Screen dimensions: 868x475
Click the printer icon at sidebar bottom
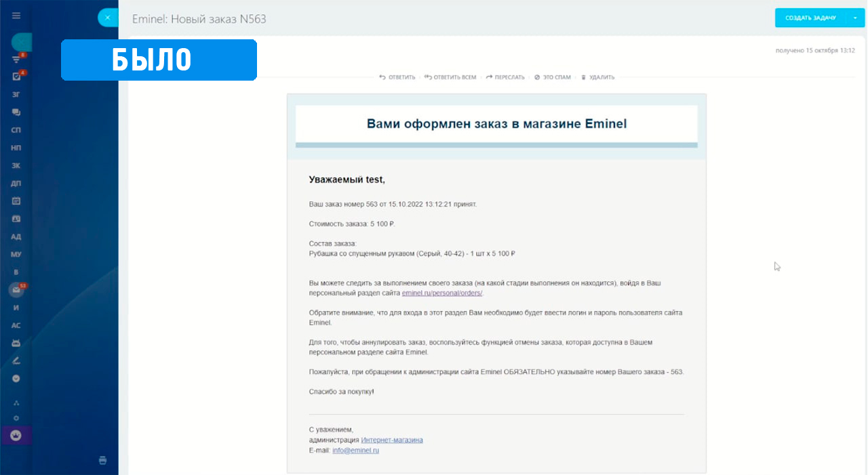click(x=103, y=460)
